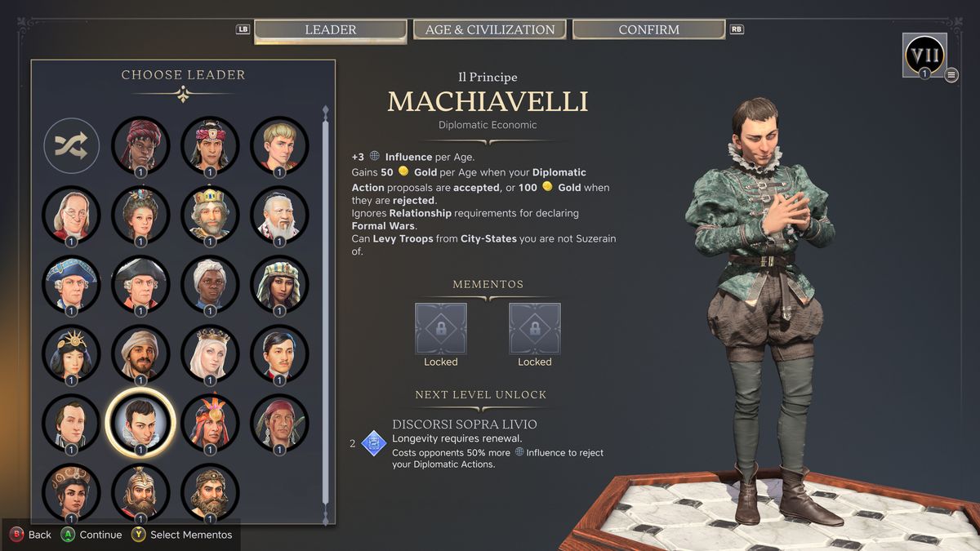Pick Tecumseh portrait with red headband
This screenshot has height=551, width=980.
pyautogui.click(x=279, y=423)
